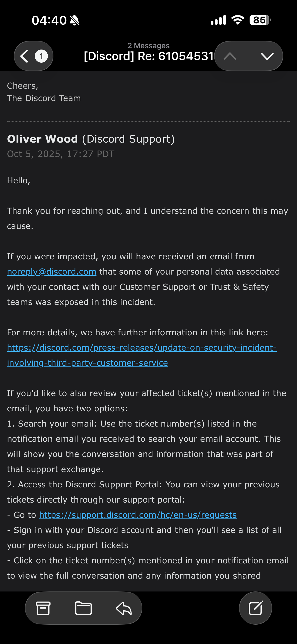This screenshot has width=297, height=644.
Task: Tap the battery indicator in status bar
Action: click(260, 20)
